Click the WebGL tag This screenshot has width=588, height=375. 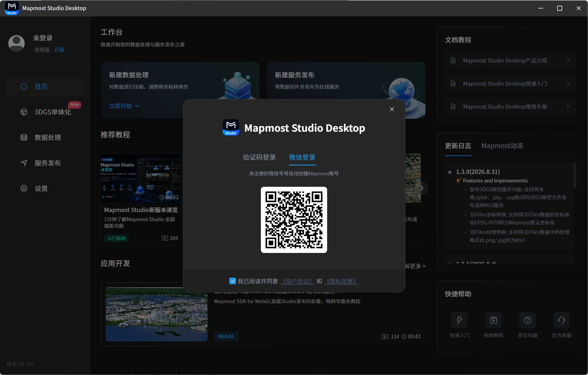click(226, 337)
